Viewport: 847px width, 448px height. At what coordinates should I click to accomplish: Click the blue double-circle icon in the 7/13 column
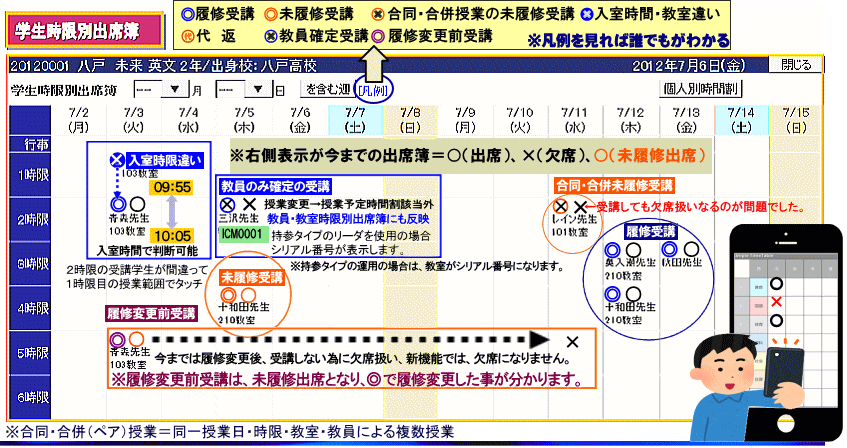[669, 249]
